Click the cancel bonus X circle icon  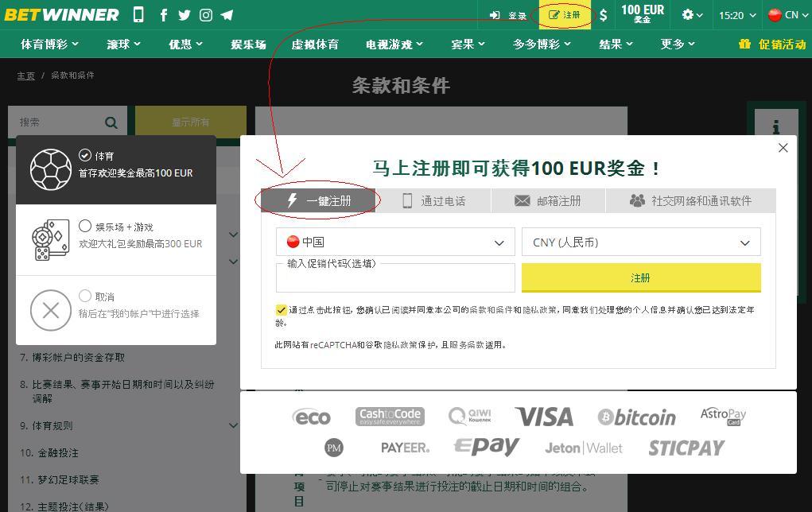pos(51,310)
